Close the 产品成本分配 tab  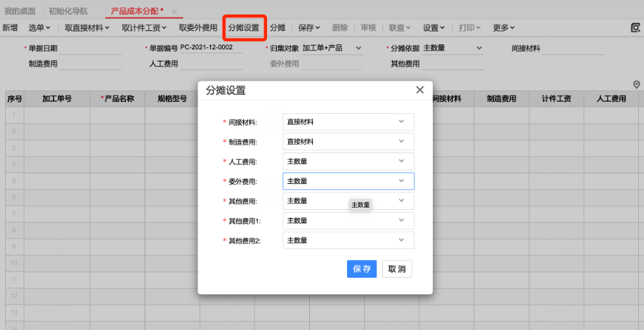point(174,12)
